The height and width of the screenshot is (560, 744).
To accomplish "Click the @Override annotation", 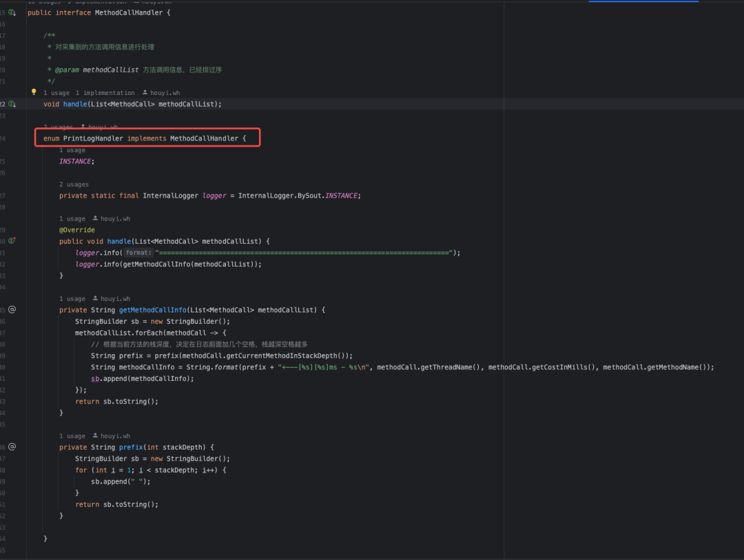I will point(76,230).
